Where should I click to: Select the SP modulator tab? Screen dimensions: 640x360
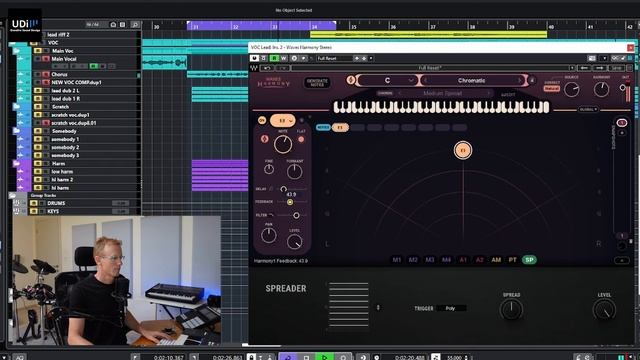click(x=529, y=260)
